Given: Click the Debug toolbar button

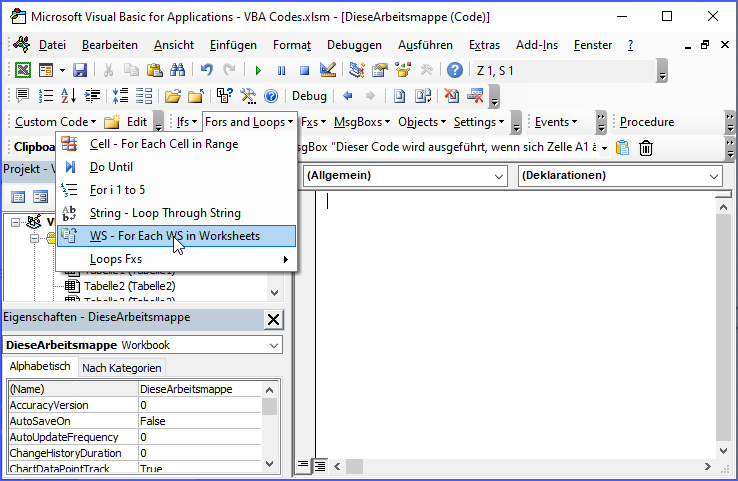Looking at the screenshot, I should (x=309, y=96).
